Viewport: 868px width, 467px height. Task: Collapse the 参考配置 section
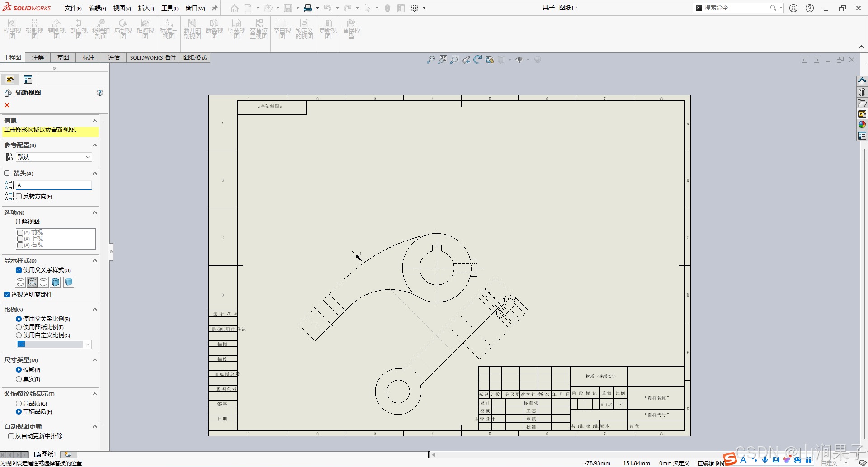95,145
